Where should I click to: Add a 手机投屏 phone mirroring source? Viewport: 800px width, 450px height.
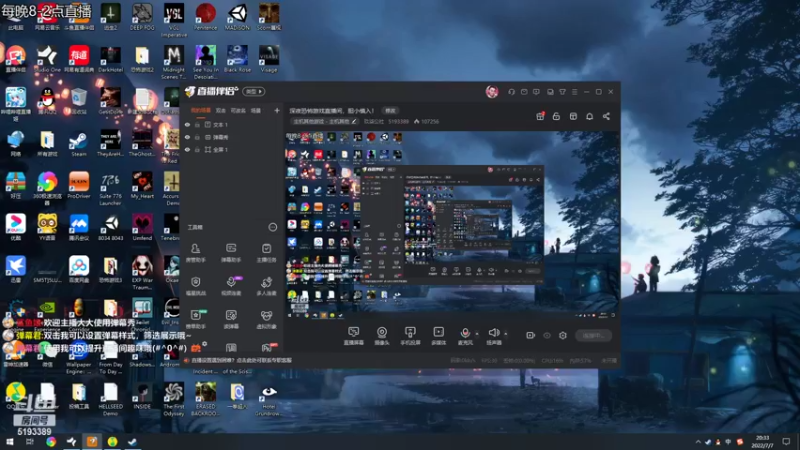pos(410,336)
